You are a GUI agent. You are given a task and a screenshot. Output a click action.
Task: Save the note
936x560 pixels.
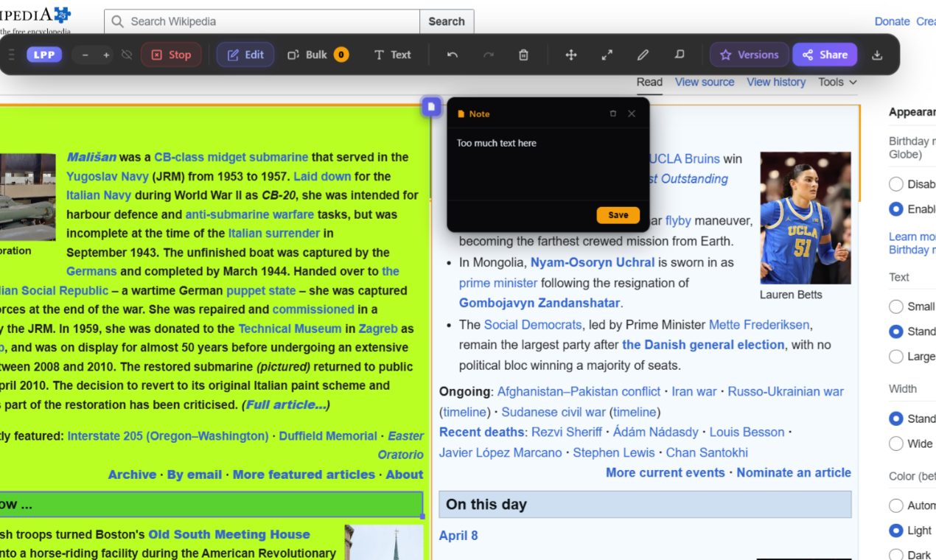click(618, 215)
